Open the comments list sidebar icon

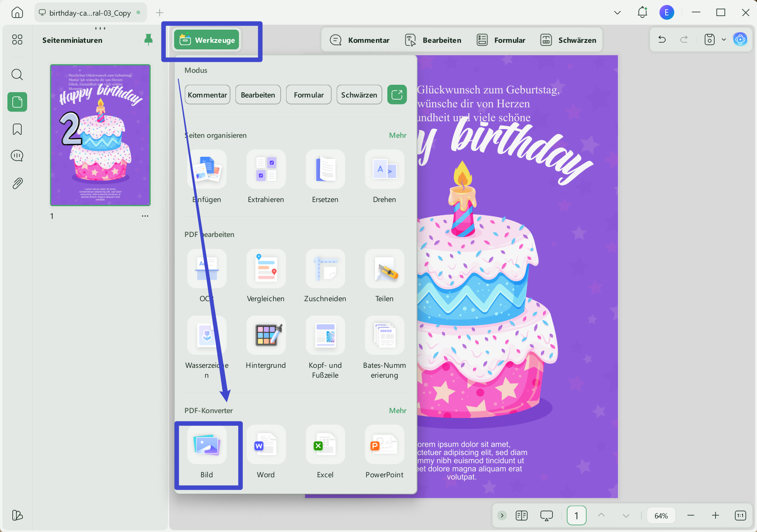point(17,156)
